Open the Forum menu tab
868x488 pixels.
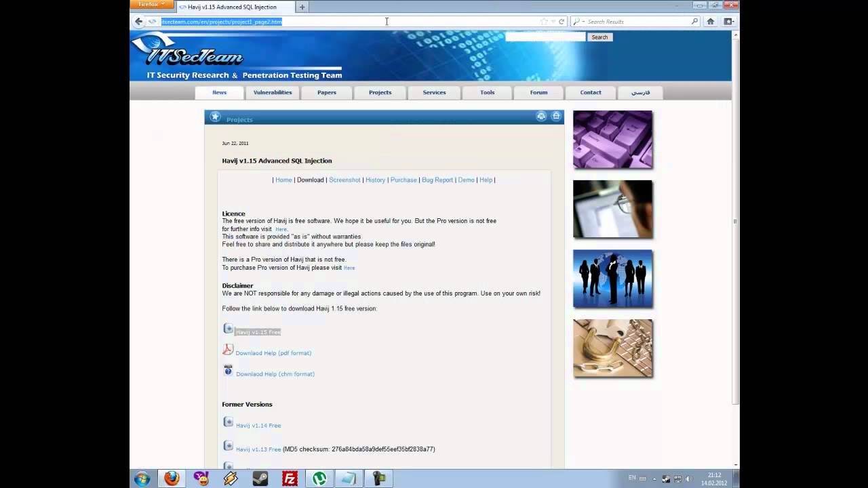point(538,92)
